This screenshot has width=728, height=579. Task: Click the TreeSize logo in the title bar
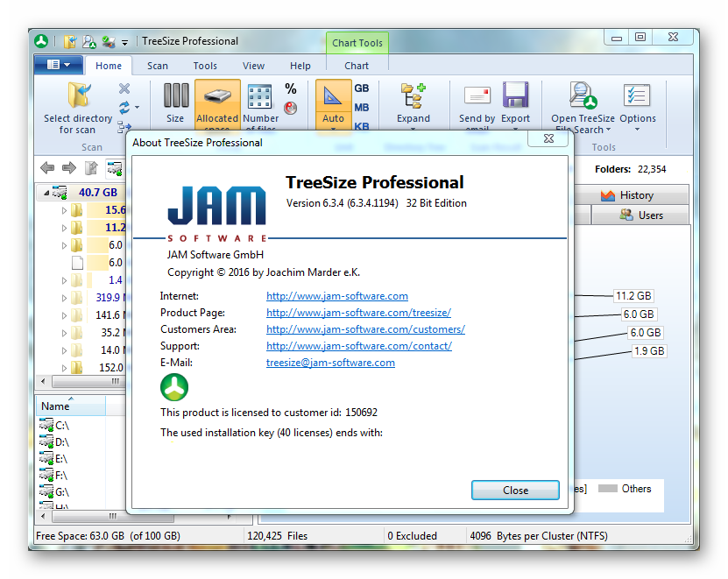click(41, 41)
